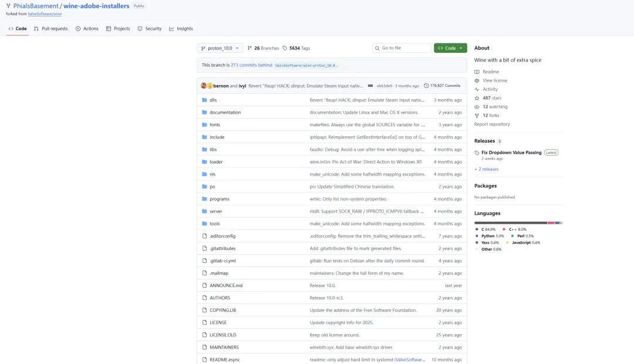Click the programs folder icon

(x=204, y=199)
